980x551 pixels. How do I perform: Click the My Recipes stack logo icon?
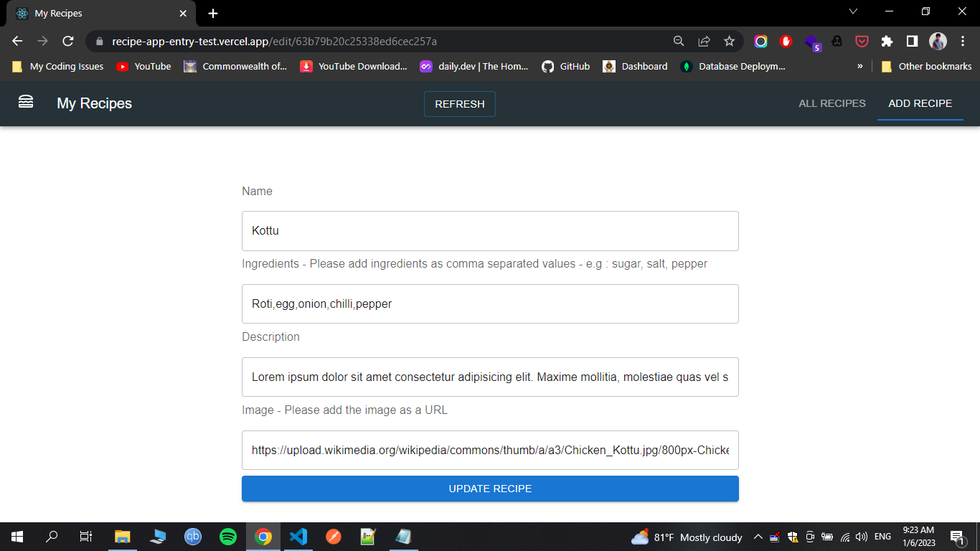click(x=25, y=103)
